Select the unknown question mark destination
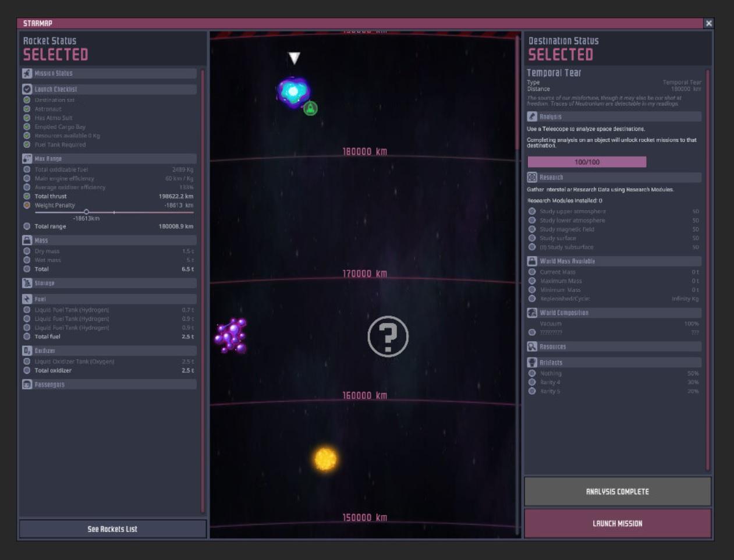The height and width of the screenshot is (560, 734). point(388,336)
